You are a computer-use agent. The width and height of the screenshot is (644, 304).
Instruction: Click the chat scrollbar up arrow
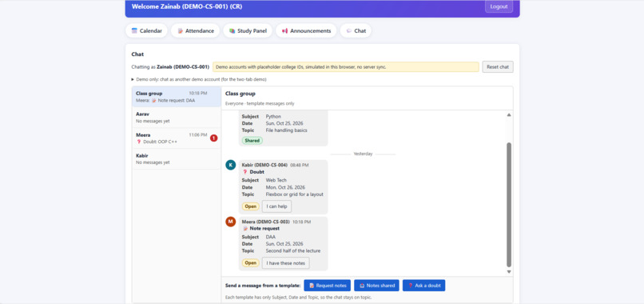(509, 114)
